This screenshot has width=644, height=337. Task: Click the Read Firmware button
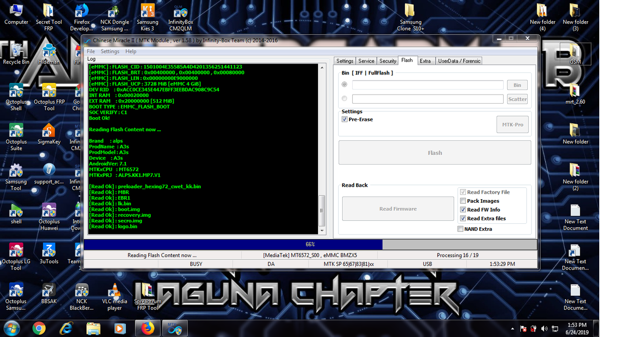pyautogui.click(x=398, y=209)
